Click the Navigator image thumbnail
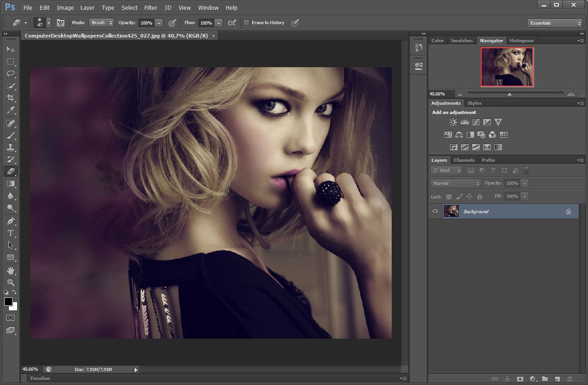The width and height of the screenshot is (588, 385). point(507,67)
